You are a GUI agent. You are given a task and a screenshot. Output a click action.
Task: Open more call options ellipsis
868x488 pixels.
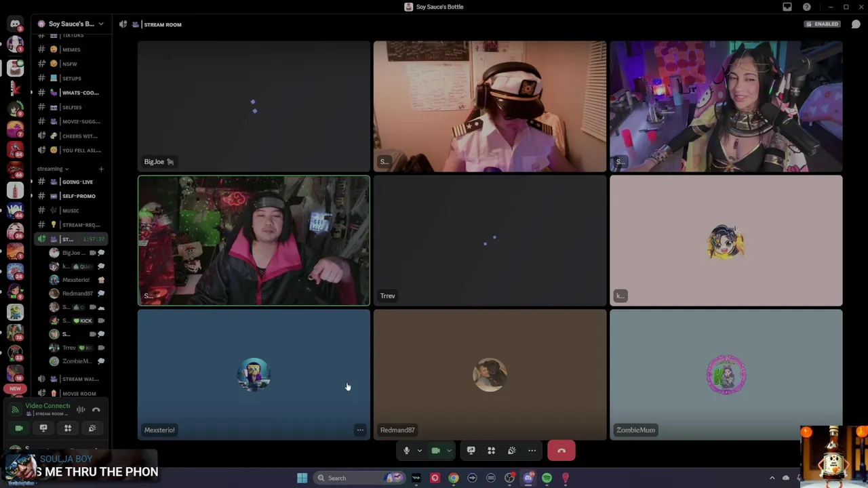(532, 451)
